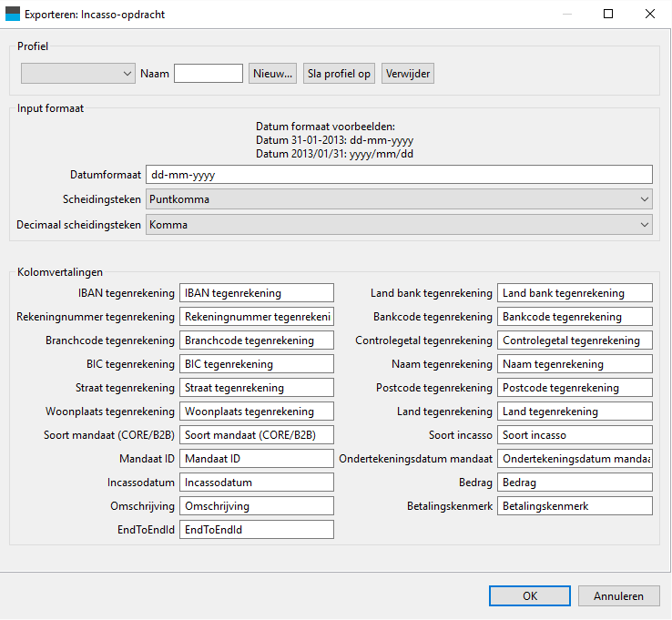The image size is (672, 620).
Task: Focus the profile Naam text field
Action: pos(209,73)
